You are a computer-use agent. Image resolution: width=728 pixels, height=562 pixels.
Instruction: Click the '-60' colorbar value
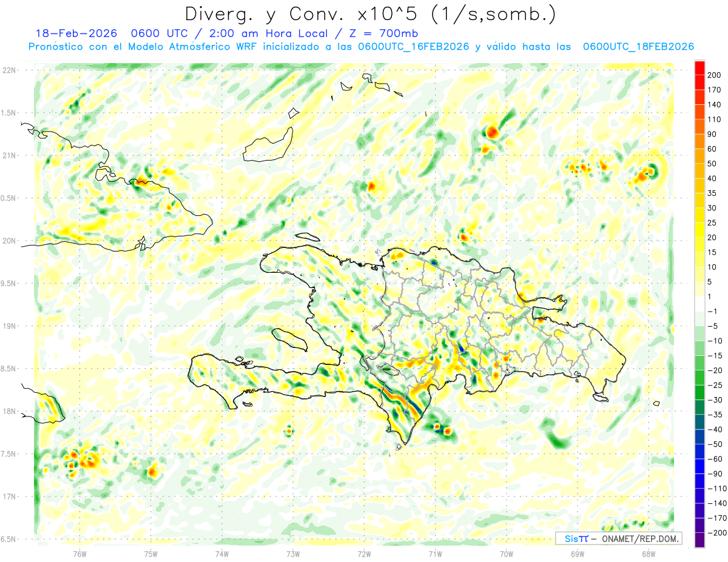(715, 459)
